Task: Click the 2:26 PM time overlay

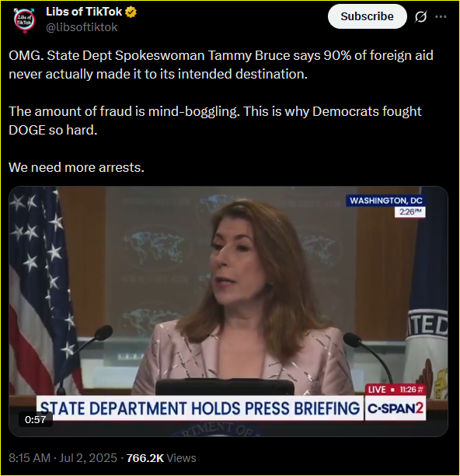Action: [410, 212]
